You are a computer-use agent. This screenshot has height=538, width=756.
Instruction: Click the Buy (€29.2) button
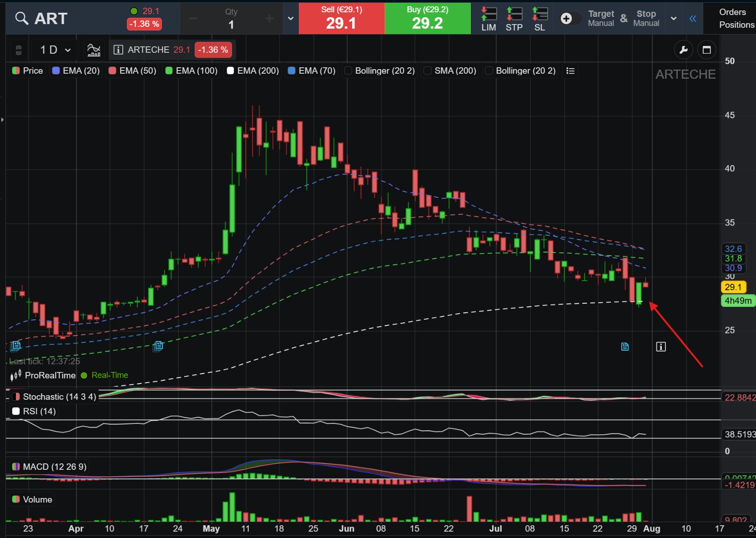428,18
